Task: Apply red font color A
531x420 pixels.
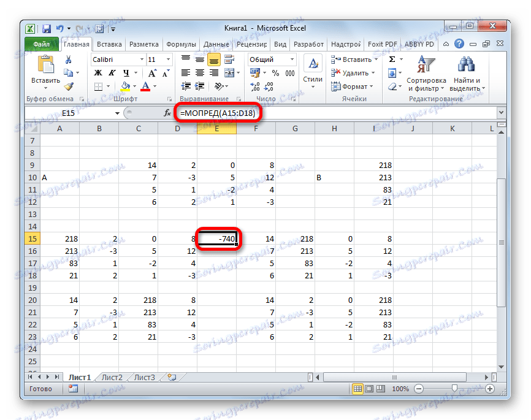Action: coord(145,86)
